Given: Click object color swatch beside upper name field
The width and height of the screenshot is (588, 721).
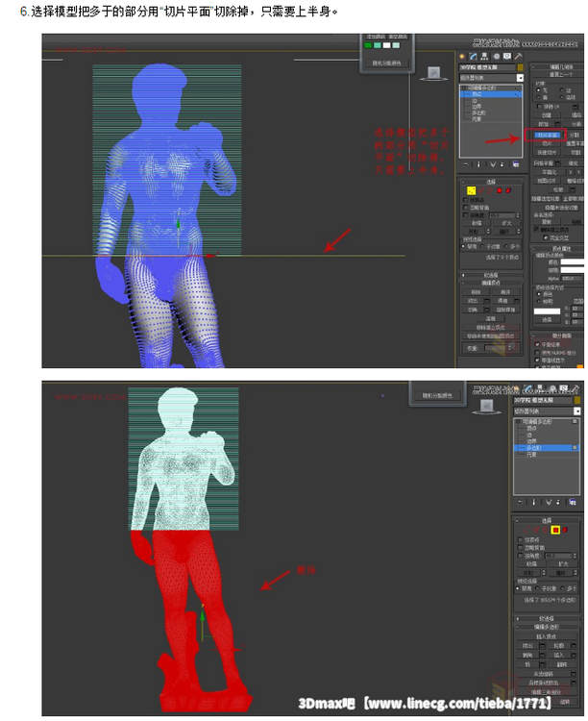Looking at the screenshot, I should pyautogui.click(x=521, y=67).
